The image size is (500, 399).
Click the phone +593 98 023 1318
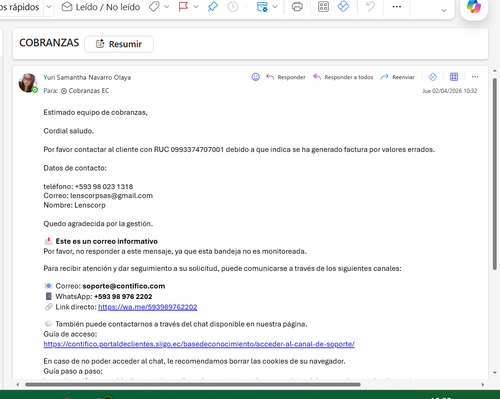[104, 187]
